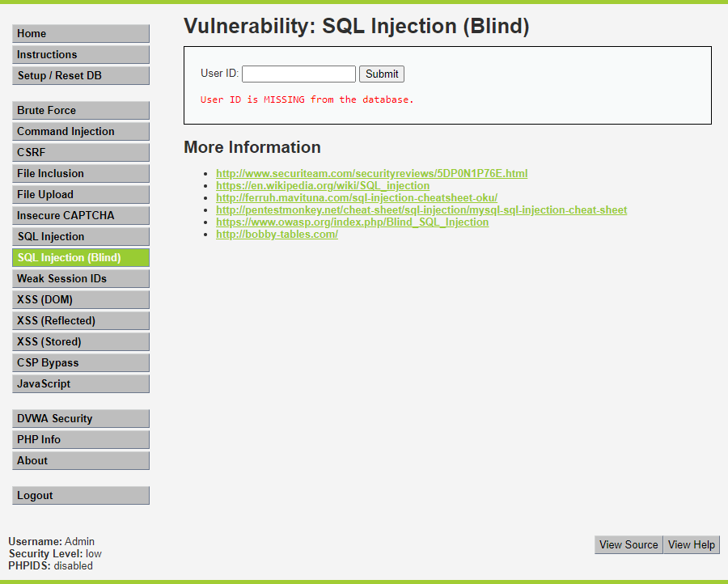
Task: Click the View Help button
Action: tap(692, 545)
